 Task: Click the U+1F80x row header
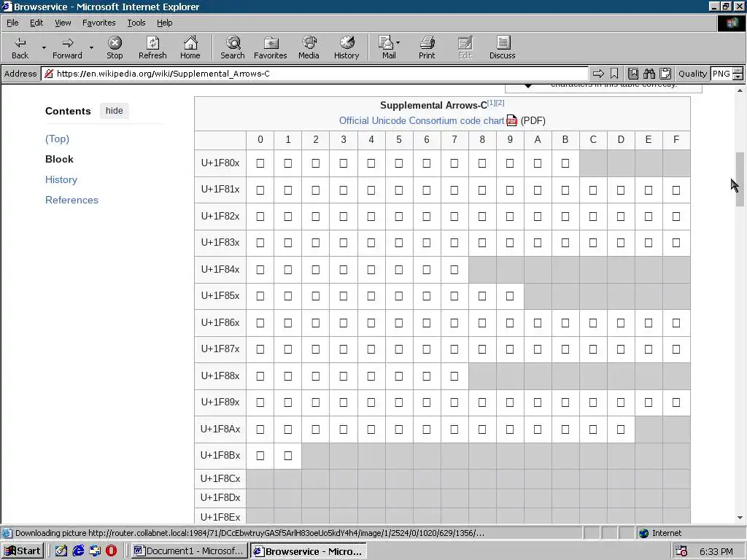coord(220,163)
